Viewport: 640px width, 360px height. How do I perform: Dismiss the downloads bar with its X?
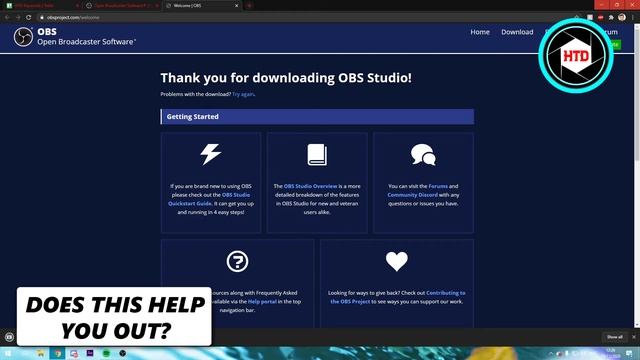pos(633,337)
